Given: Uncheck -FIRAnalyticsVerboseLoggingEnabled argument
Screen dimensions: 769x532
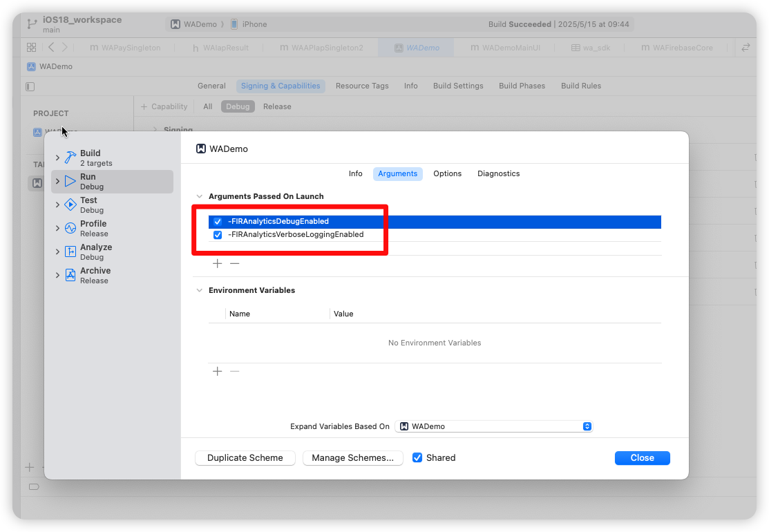Looking at the screenshot, I should [218, 235].
